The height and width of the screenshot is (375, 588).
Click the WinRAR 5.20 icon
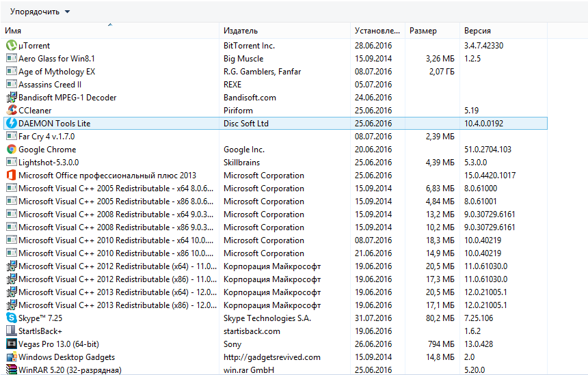coord(11,370)
